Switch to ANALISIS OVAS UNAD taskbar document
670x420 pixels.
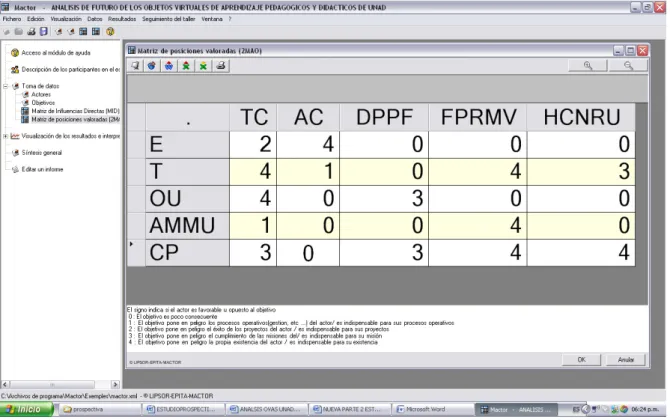[x=266, y=409]
